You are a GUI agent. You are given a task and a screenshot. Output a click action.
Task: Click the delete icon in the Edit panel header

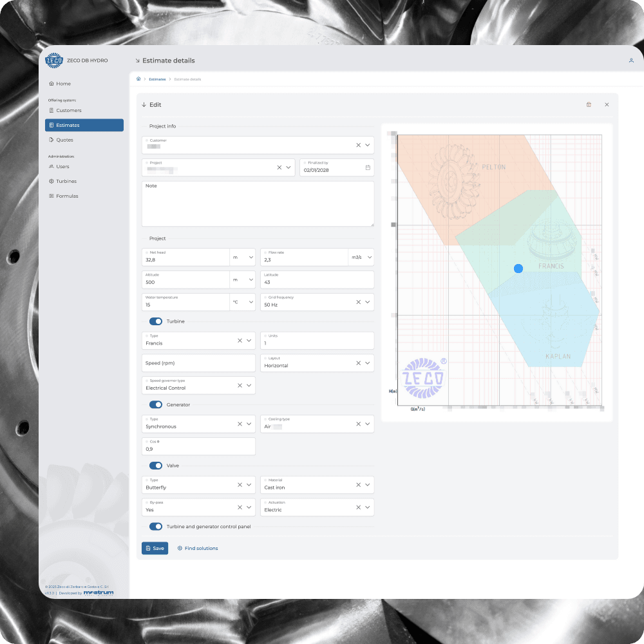[589, 104]
